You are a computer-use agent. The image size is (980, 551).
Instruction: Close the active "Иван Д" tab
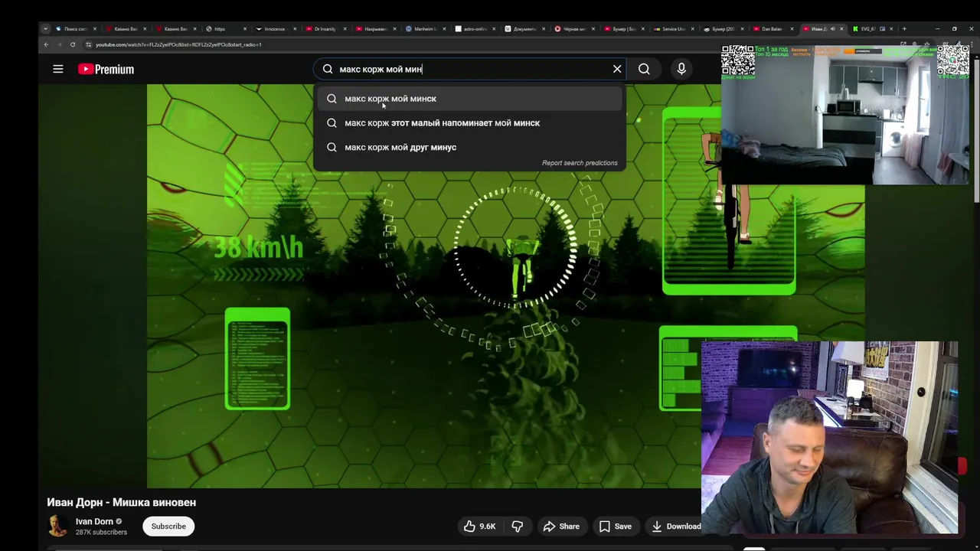point(842,29)
